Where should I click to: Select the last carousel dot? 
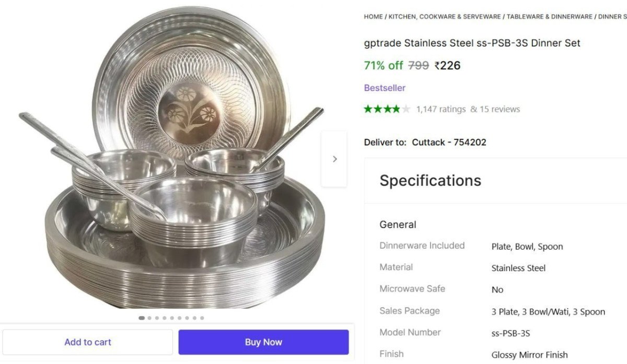pos(202,318)
